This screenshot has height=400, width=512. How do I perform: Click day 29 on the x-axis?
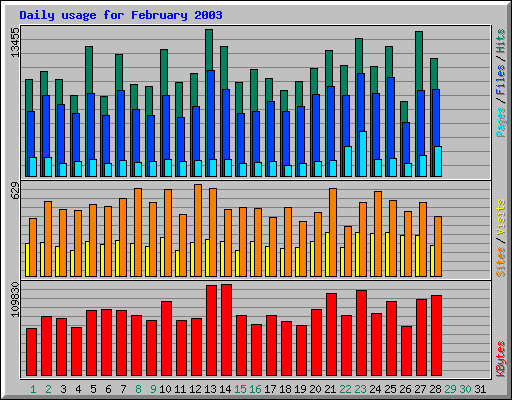[x=450, y=389]
